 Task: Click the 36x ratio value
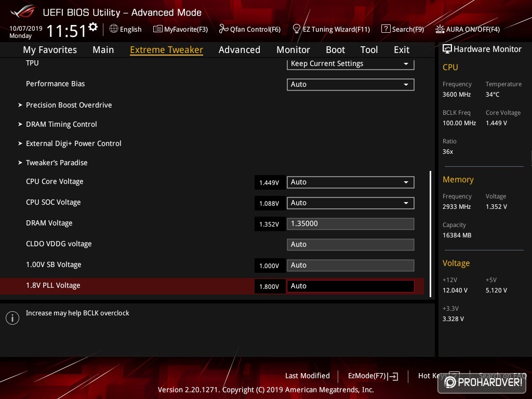(x=448, y=152)
